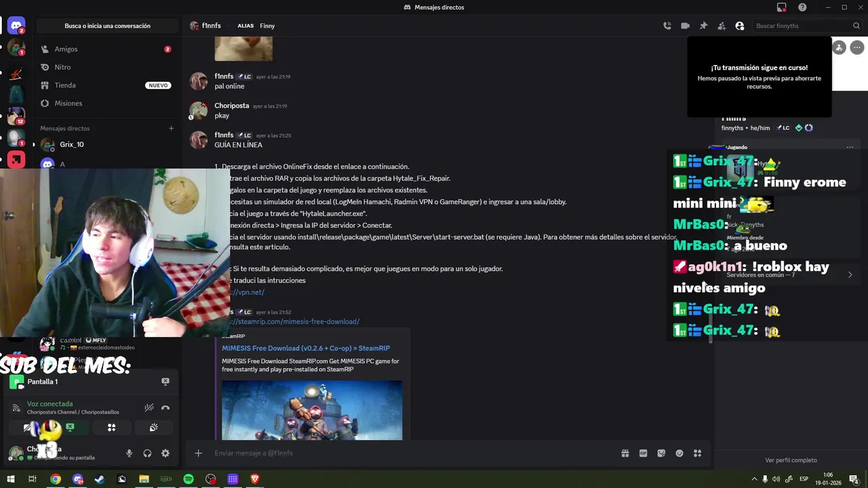Click the Enviar mensaje a @f1nnfs field

pyautogui.click(x=412, y=453)
